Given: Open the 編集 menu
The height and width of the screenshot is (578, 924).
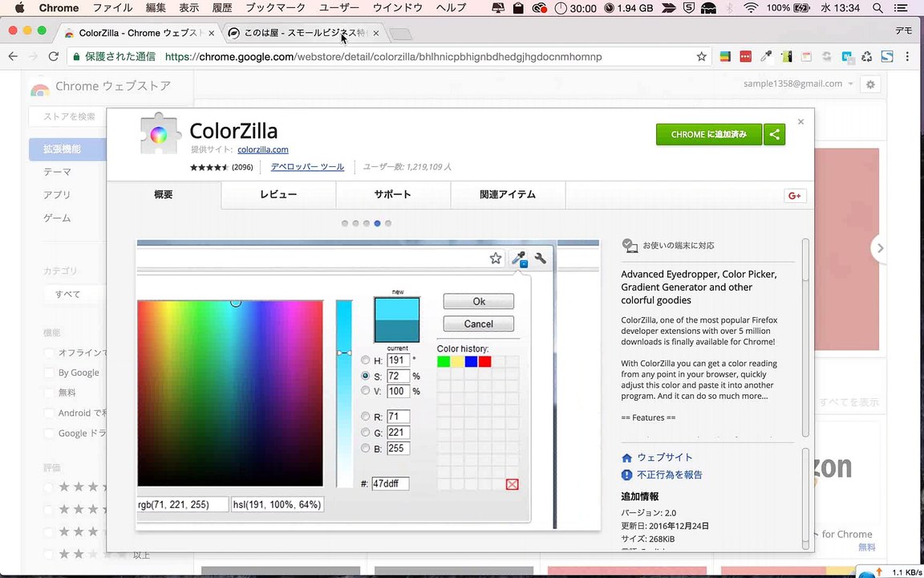Looking at the screenshot, I should pos(156,8).
